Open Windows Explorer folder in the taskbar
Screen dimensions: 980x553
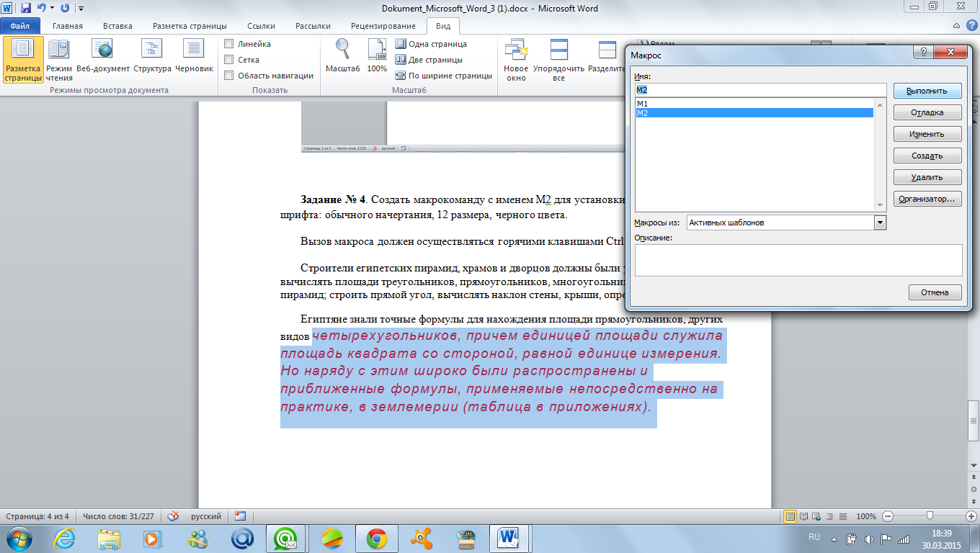[110, 538]
